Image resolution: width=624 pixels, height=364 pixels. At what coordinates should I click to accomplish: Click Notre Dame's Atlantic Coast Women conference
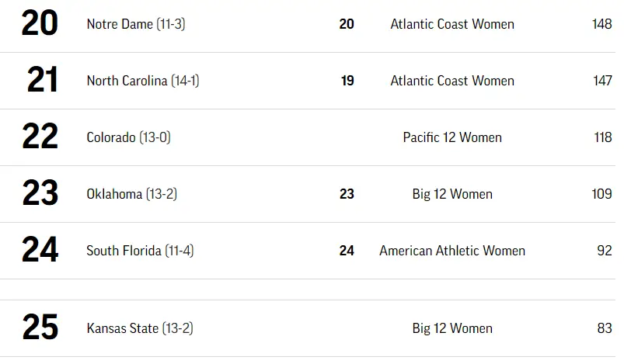click(452, 24)
